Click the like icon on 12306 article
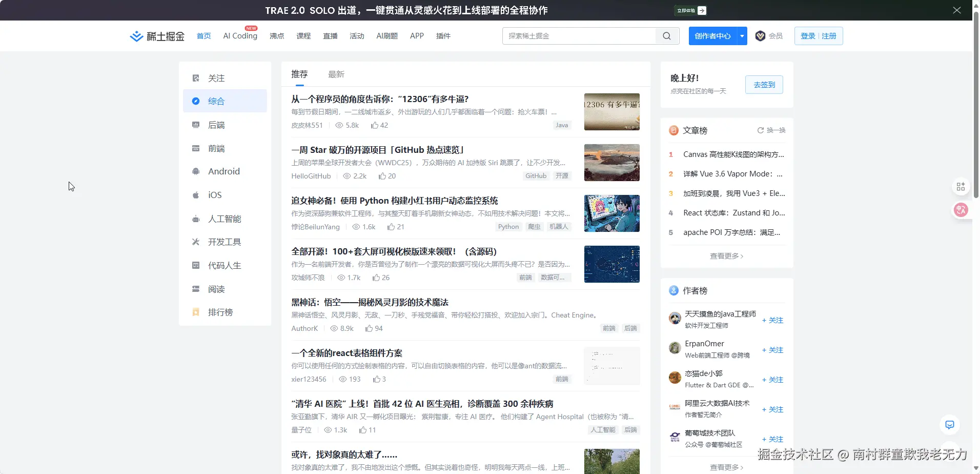The height and width of the screenshot is (474, 980). coord(375,125)
